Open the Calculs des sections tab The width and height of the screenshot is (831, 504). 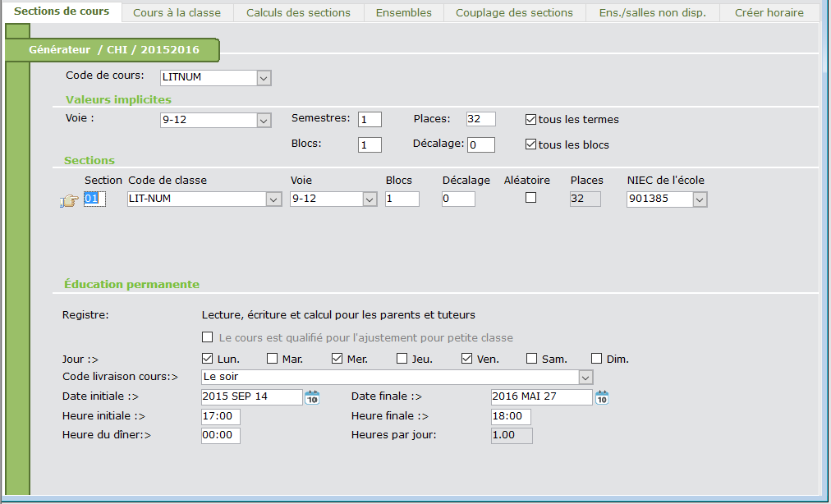298,12
